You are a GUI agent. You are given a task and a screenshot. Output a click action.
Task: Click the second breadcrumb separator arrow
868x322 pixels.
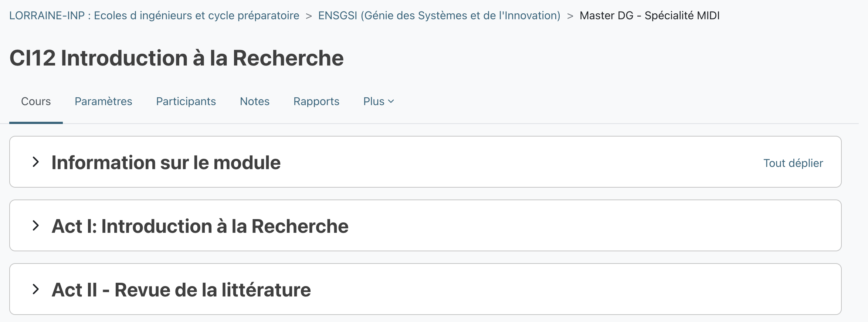coord(570,16)
